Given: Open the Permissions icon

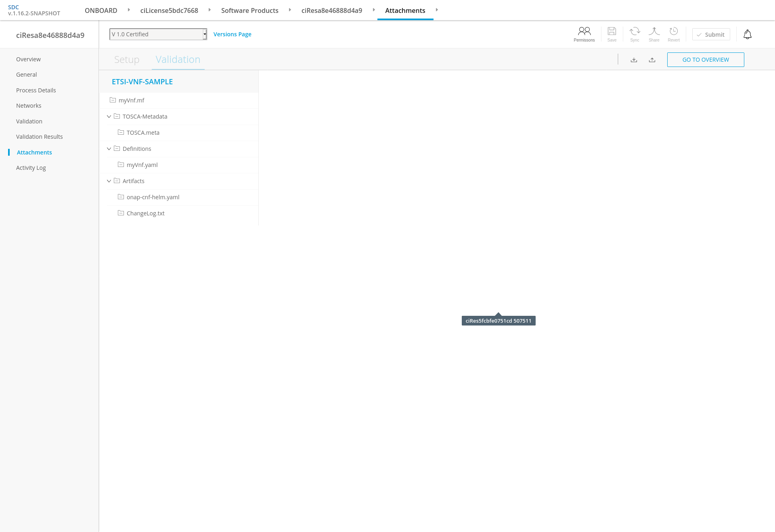Looking at the screenshot, I should point(584,31).
